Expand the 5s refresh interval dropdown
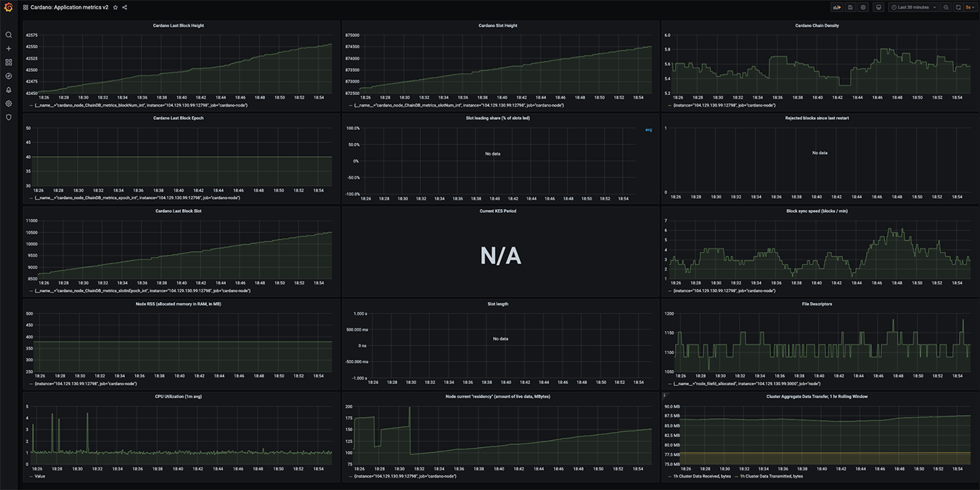The width and height of the screenshot is (980, 490). point(970,7)
